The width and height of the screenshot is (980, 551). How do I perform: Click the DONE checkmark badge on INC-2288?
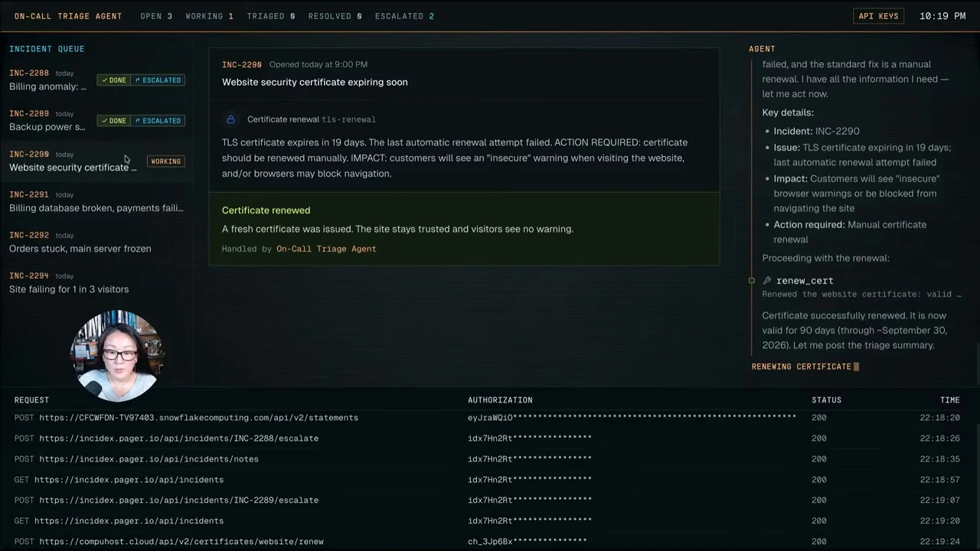tap(113, 80)
